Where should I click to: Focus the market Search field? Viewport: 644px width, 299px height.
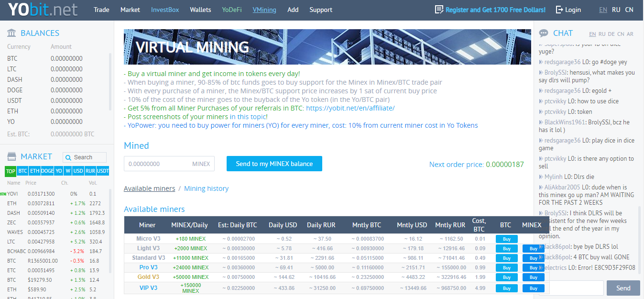coord(85,157)
